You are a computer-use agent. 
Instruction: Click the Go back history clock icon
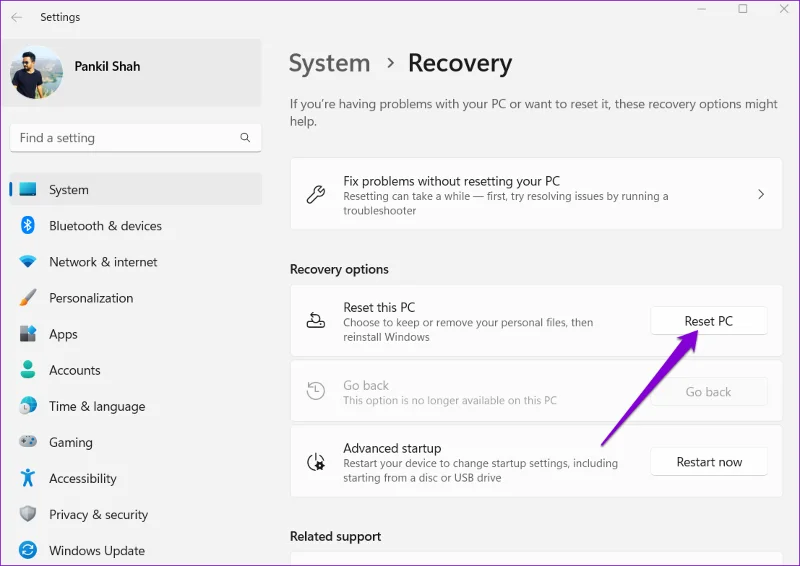tap(316, 391)
